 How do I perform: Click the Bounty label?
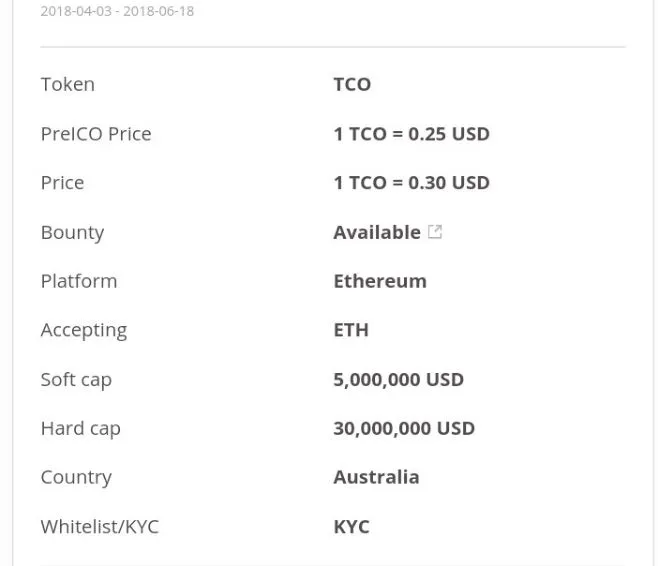click(x=72, y=233)
